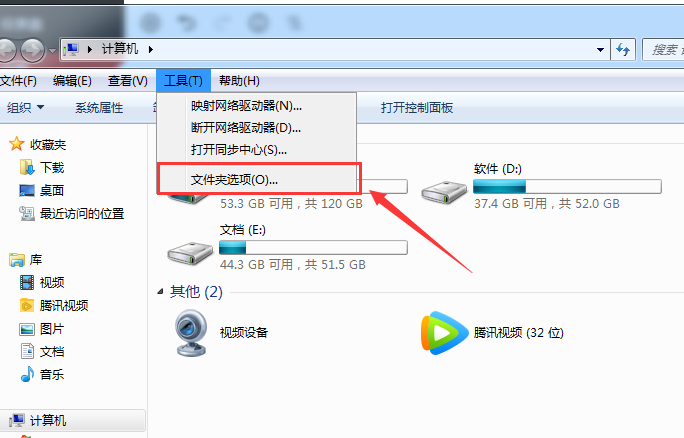The height and width of the screenshot is (438, 684).
Task: Open the 查看(V) menu
Action: [127, 81]
